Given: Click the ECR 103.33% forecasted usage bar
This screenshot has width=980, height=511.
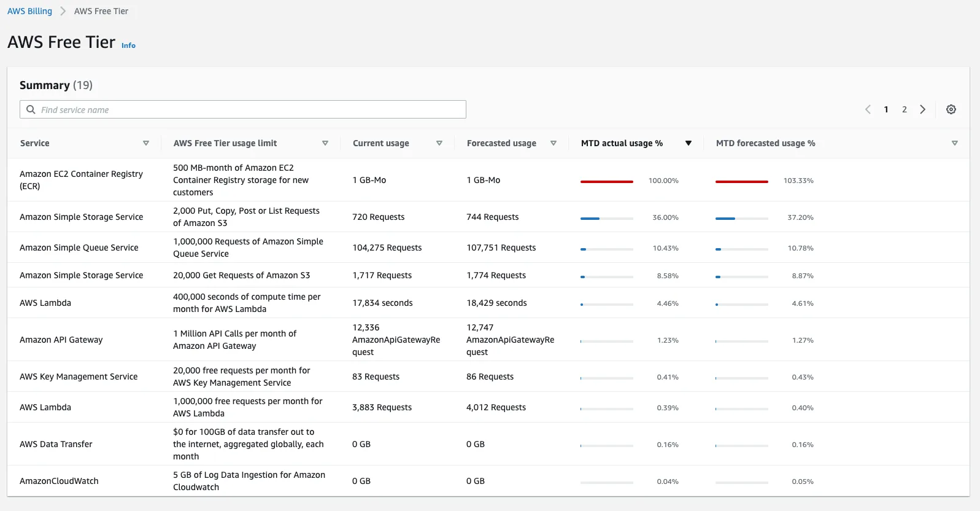Looking at the screenshot, I should coord(742,181).
